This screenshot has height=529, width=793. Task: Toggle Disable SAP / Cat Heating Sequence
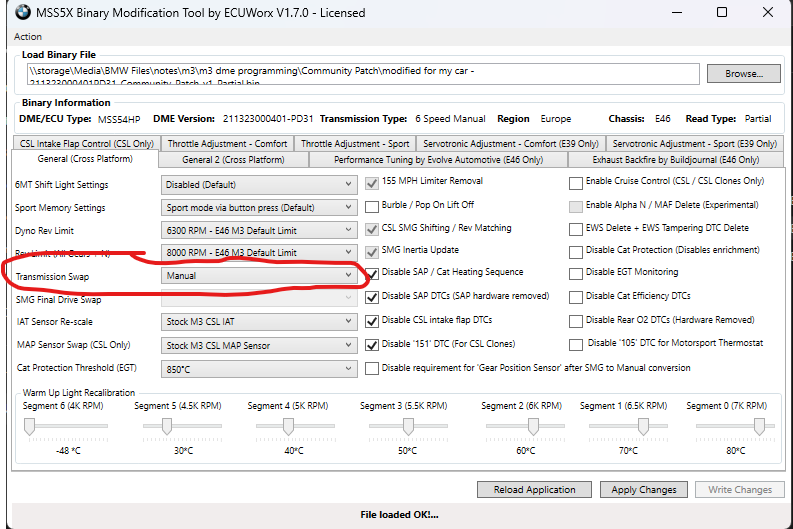point(372,274)
